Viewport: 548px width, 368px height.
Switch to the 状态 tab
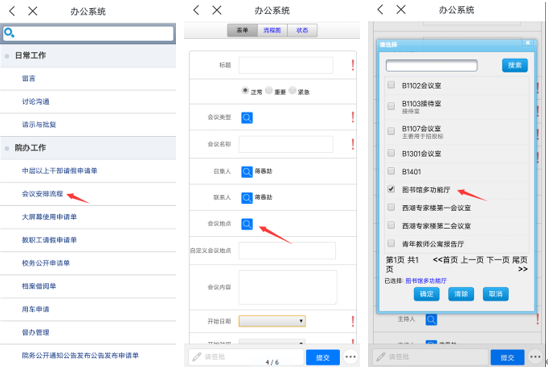(302, 30)
